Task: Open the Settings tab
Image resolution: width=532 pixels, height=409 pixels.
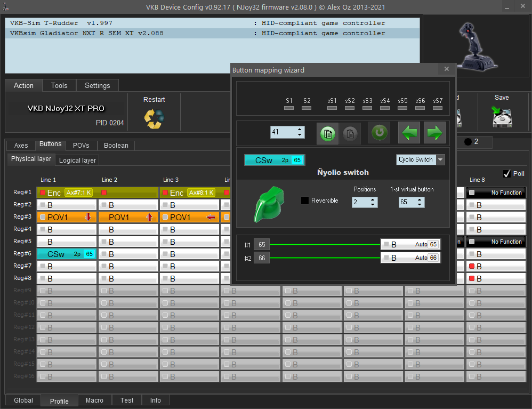Action: pyautogui.click(x=98, y=85)
